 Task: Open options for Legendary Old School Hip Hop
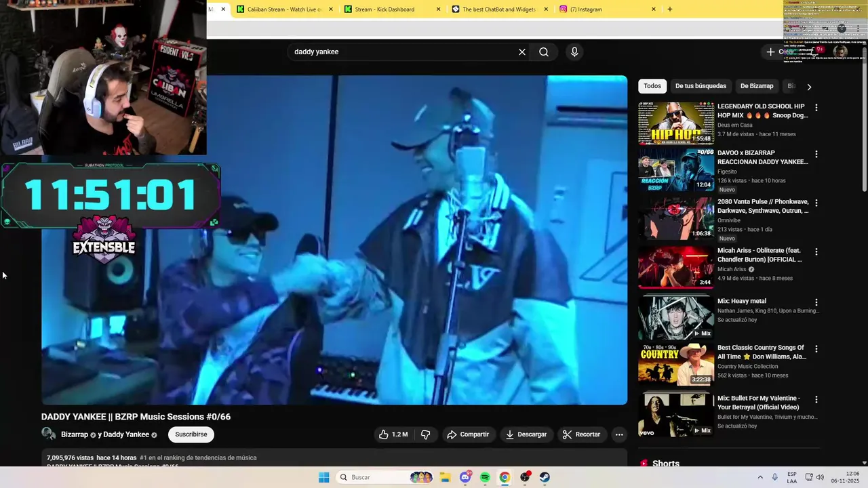[816, 108]
